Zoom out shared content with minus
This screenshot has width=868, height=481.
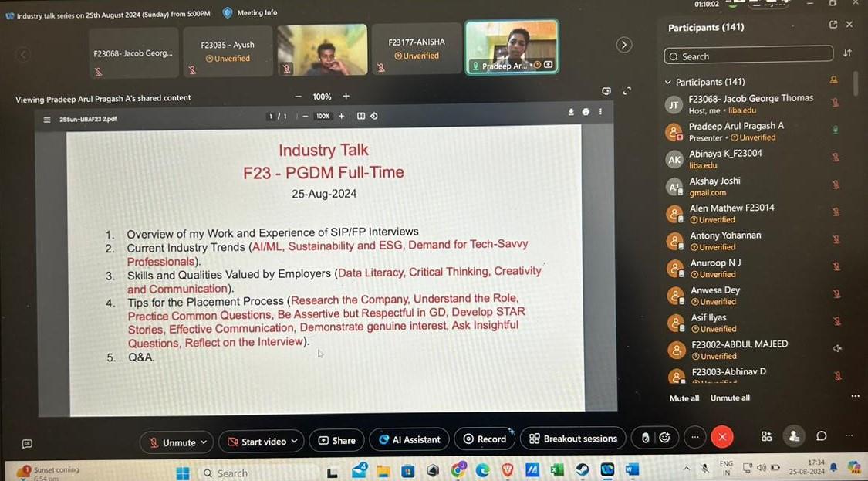point(299,97)
